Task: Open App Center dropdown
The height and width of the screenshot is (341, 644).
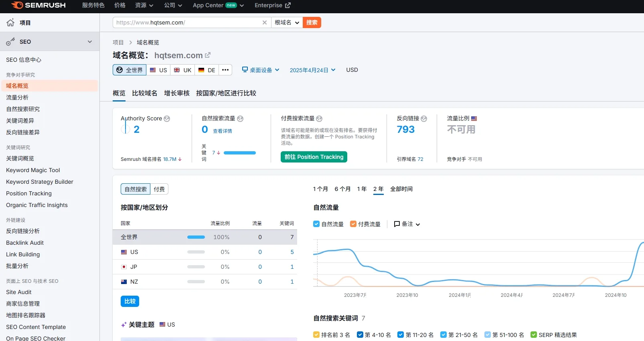Action: click(219, 5)
